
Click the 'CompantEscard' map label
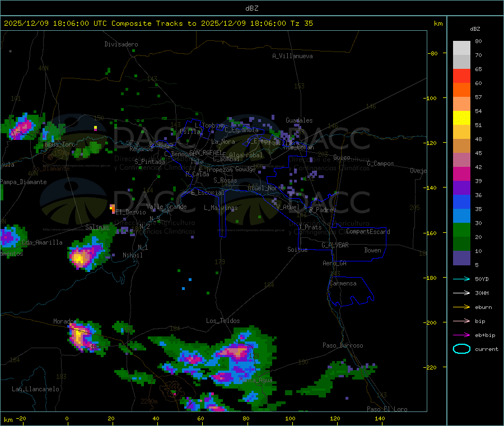pyautogui.click(x=368, y=232)
